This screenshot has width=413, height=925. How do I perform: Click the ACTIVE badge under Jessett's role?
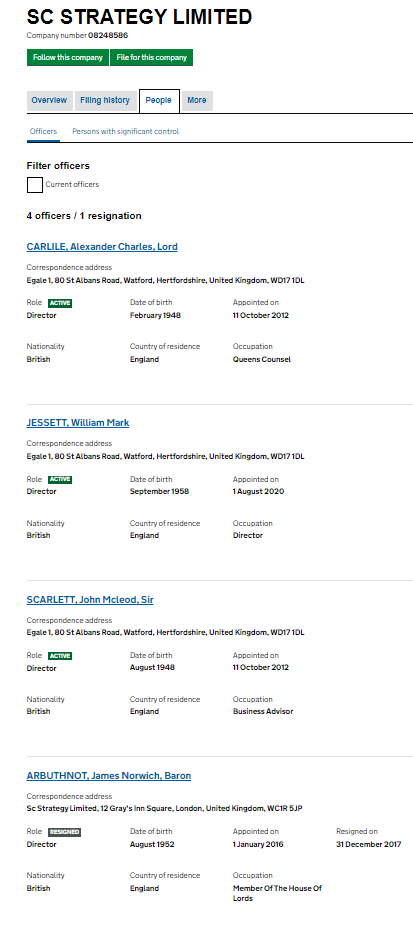[60, 480]
